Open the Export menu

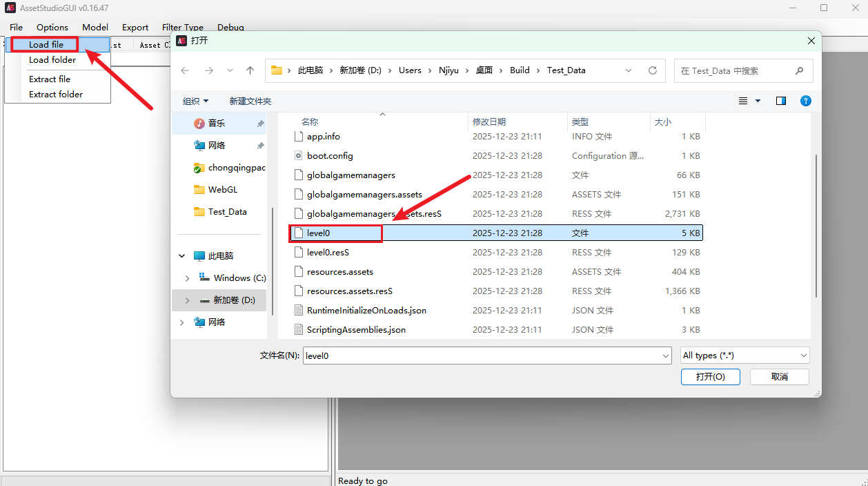tap(135, 28)
